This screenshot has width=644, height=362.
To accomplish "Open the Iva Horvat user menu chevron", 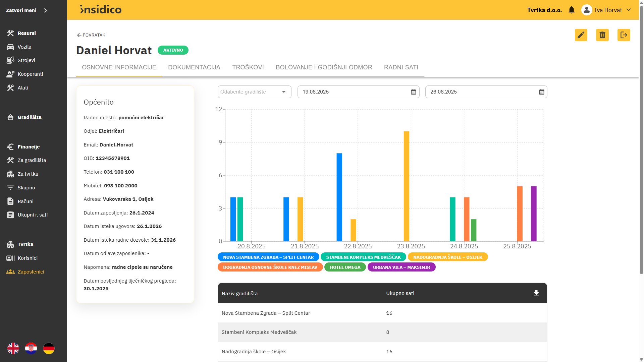I will point(629,10).
